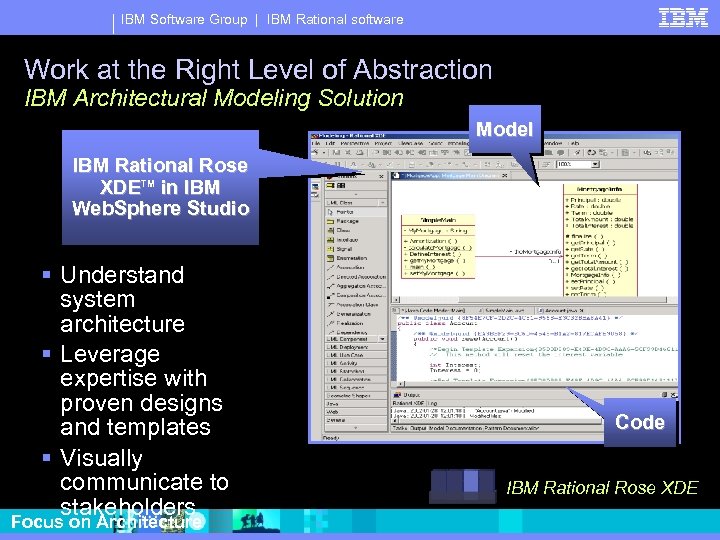
Task: Close the Output panel
Action: point(673,395)
